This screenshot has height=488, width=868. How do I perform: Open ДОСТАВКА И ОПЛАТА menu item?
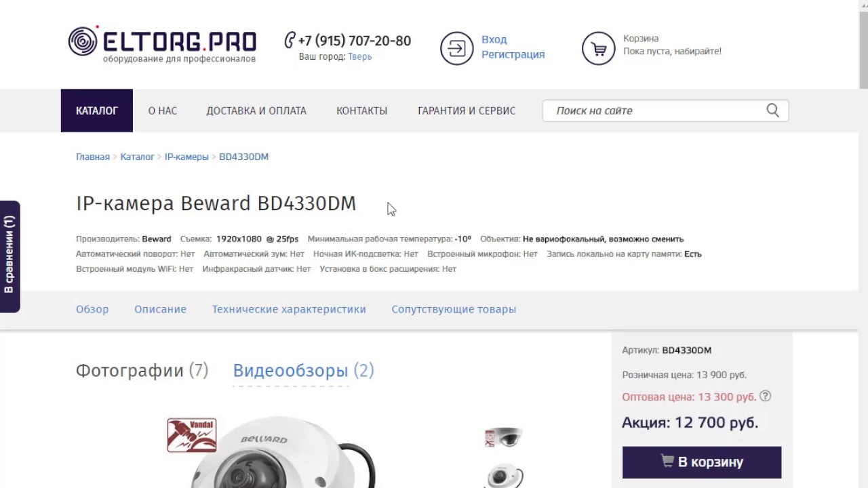click(256, 110)
